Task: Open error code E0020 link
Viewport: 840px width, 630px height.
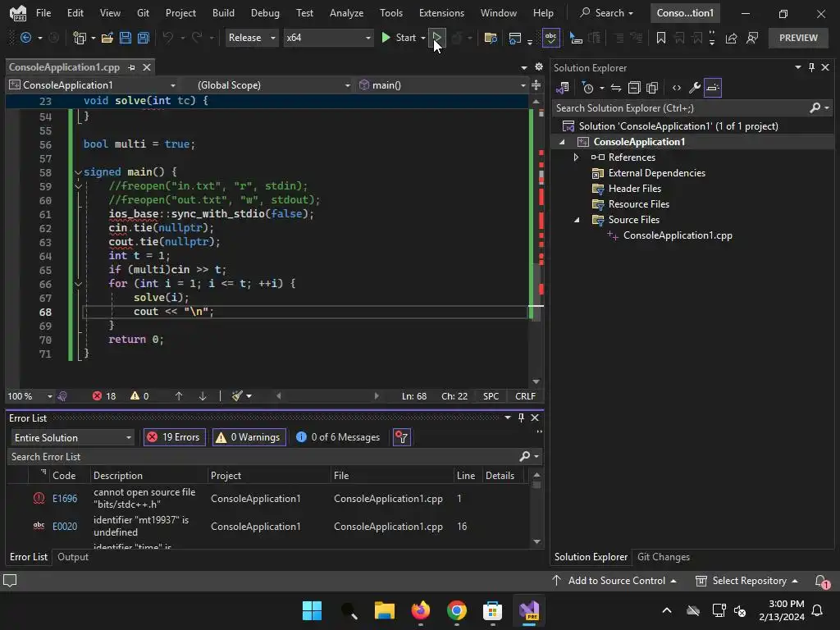Action: 65,527
